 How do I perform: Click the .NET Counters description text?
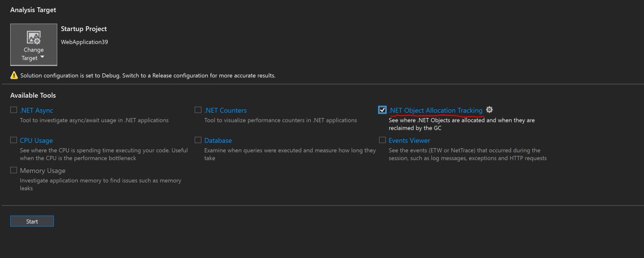(281, 120)
